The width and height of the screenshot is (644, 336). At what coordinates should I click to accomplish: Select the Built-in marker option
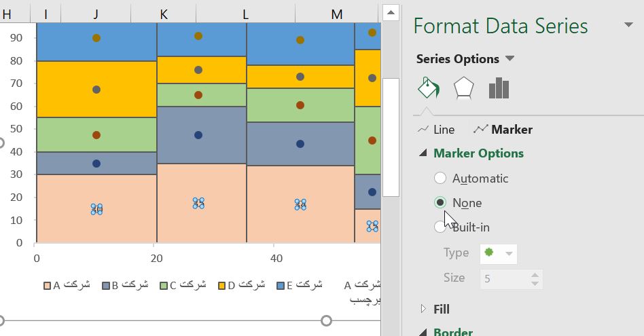pos(440,227)
